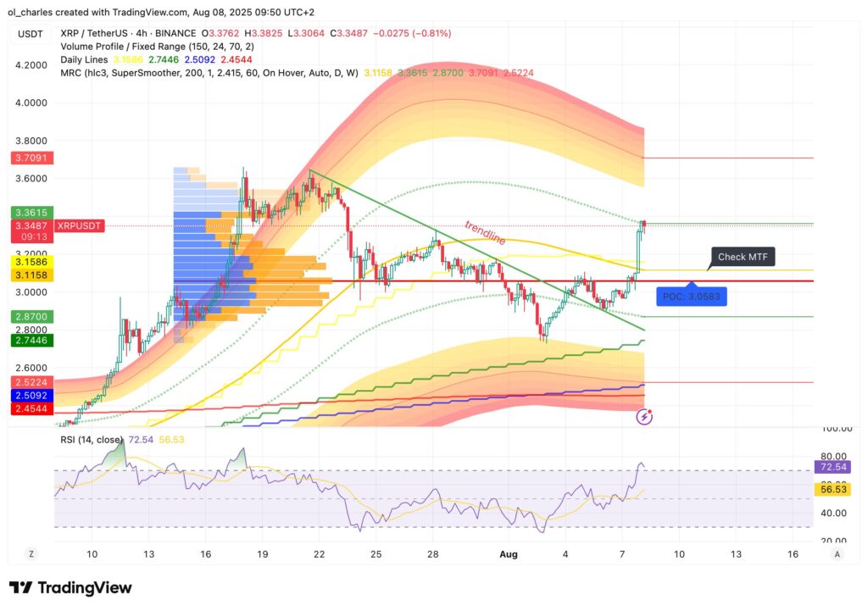Click the purple 72.54 RSI value label
868x611 pixels.
click(832, 467)
